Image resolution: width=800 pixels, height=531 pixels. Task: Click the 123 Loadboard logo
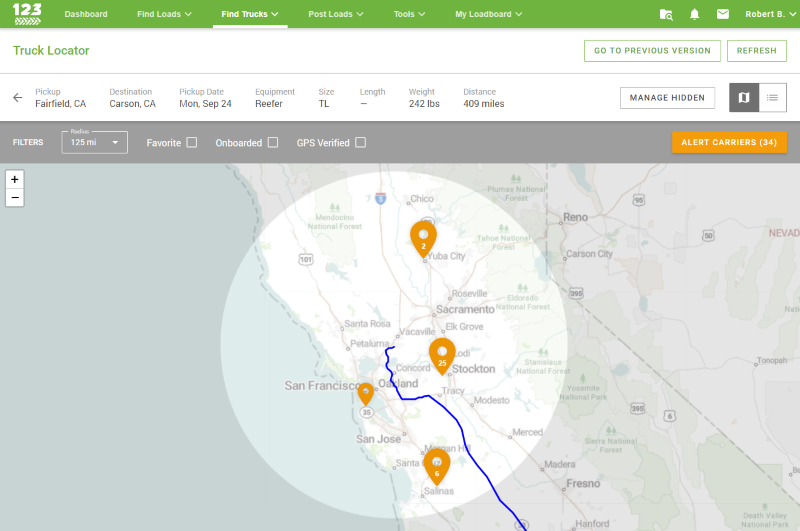click(x=27, y=14)
